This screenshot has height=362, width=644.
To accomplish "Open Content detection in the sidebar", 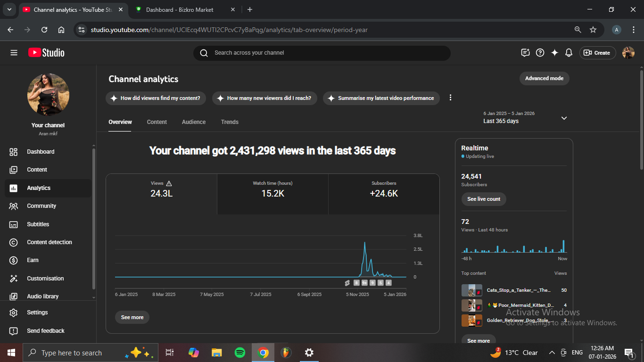I will [x=49, y=242].
